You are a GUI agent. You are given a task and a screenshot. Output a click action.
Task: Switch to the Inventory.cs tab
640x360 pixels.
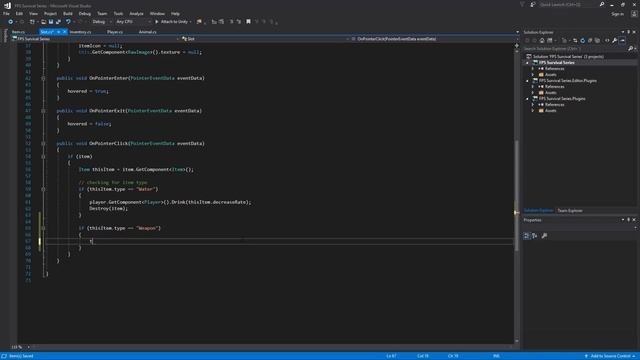(x=80, y=32)
